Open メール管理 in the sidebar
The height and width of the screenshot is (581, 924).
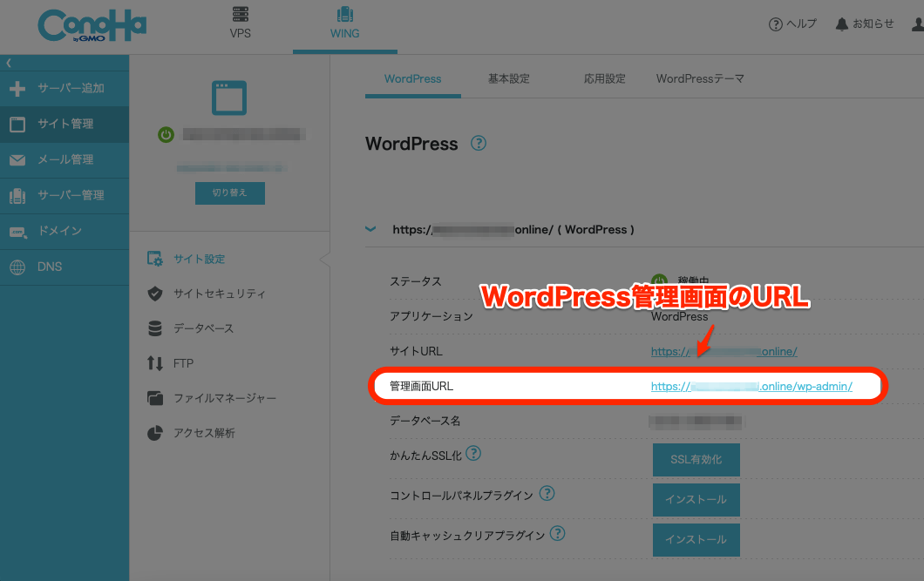click(64, 160)
